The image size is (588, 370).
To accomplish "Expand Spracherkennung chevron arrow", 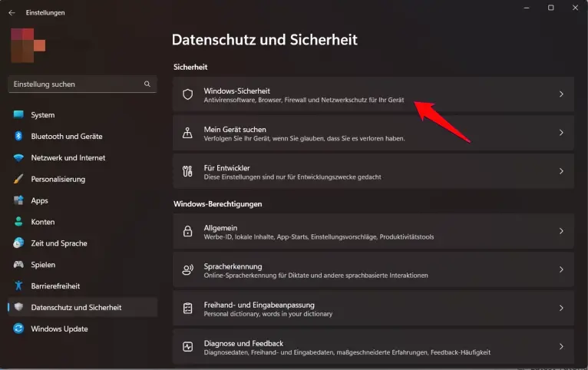I will [x=561, y=269].
